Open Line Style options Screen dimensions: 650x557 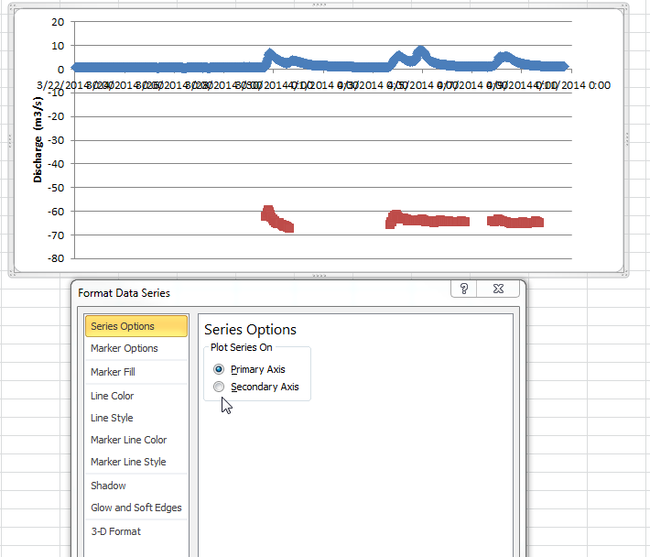point(111,418)
